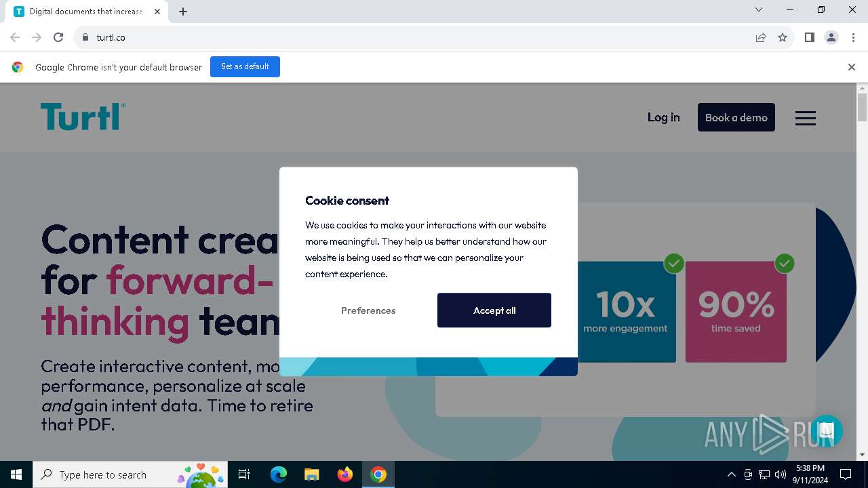The width and height of the screenshot is (868, 488).
Task: Open a new browser tab
Action: click(x=183, y=12)
